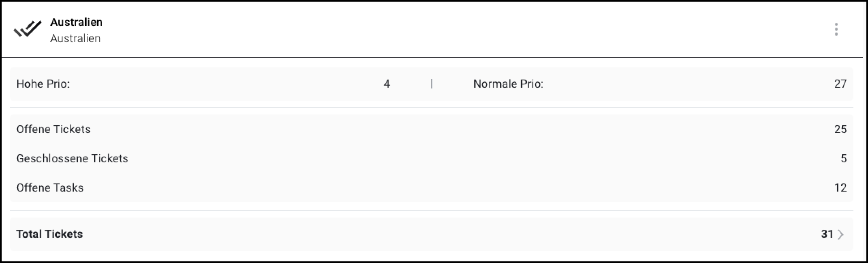Open the Geschlossene Tickets row
This screenshot has height=263, width=868.
pos(72,159)
